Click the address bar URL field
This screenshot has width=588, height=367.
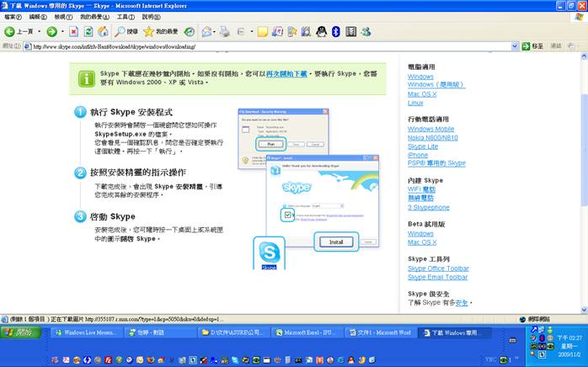pos(270,46)
